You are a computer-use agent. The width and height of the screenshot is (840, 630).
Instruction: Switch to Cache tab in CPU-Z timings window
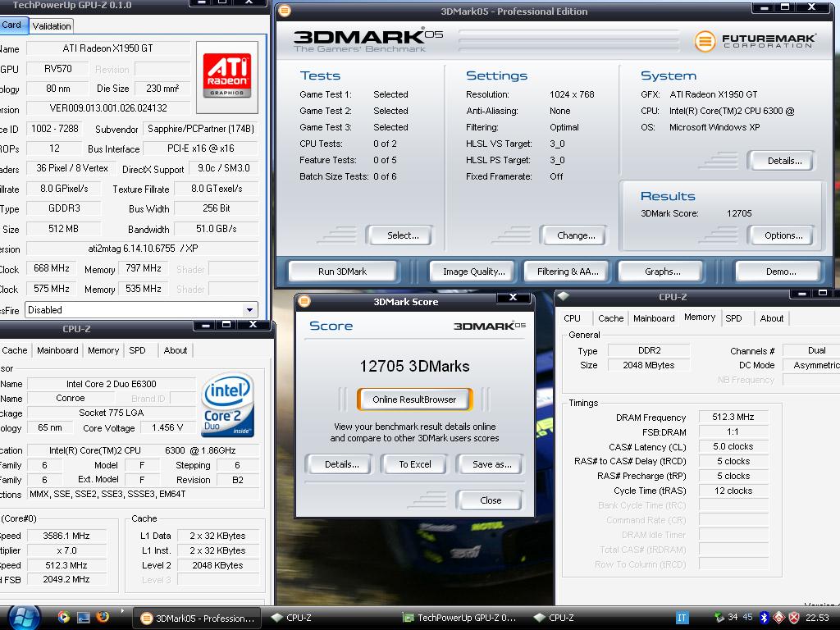[610, 318]
